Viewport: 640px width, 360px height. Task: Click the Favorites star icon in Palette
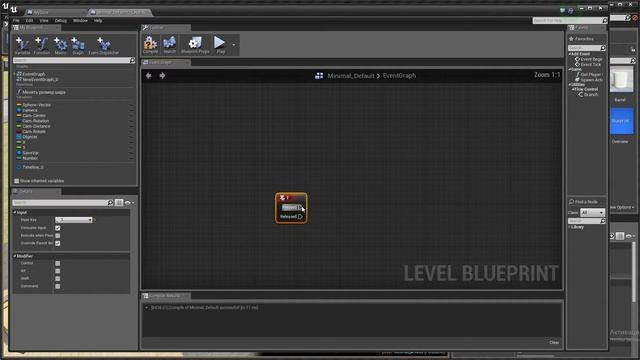pyautogui.click(x=571, y=39)
